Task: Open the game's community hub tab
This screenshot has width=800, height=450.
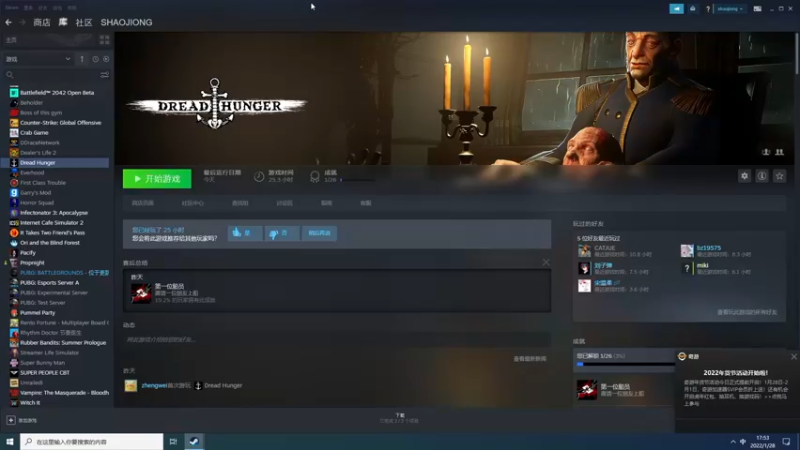Action: (192, 203)
